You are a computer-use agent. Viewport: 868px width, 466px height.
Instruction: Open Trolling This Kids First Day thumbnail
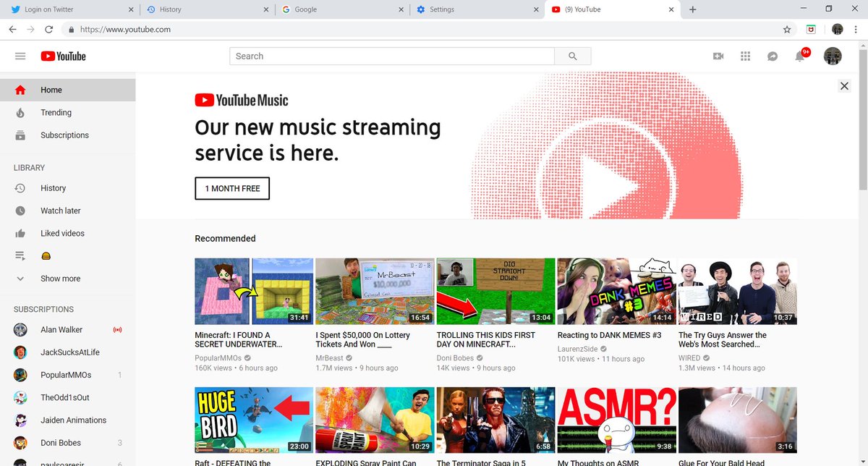point(495,291)
